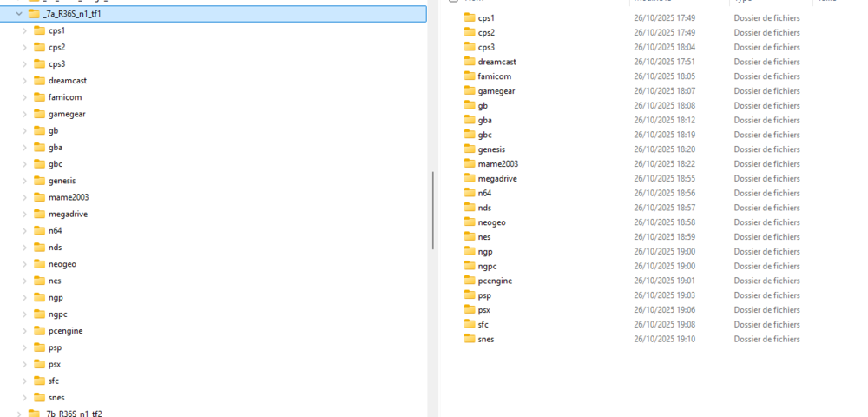Click the navigation pane vertical scrollbar
Viewport: 868px width, 417px height.
click(433, 210)
